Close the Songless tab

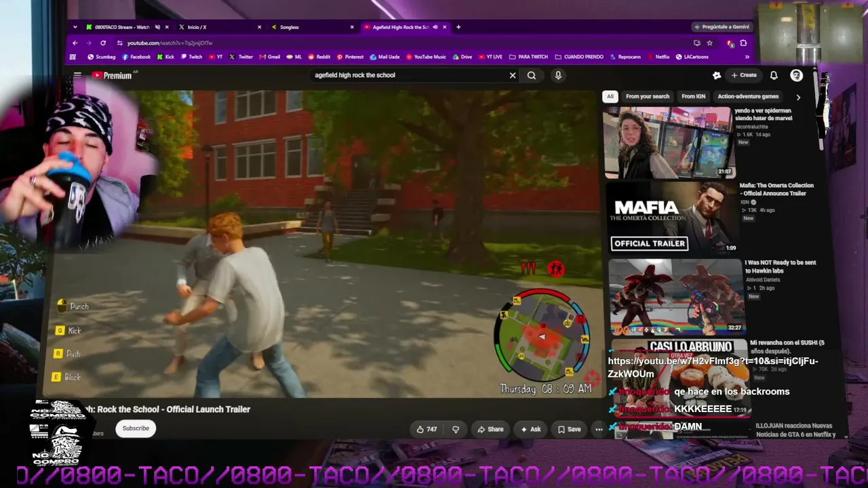[352, 27]
